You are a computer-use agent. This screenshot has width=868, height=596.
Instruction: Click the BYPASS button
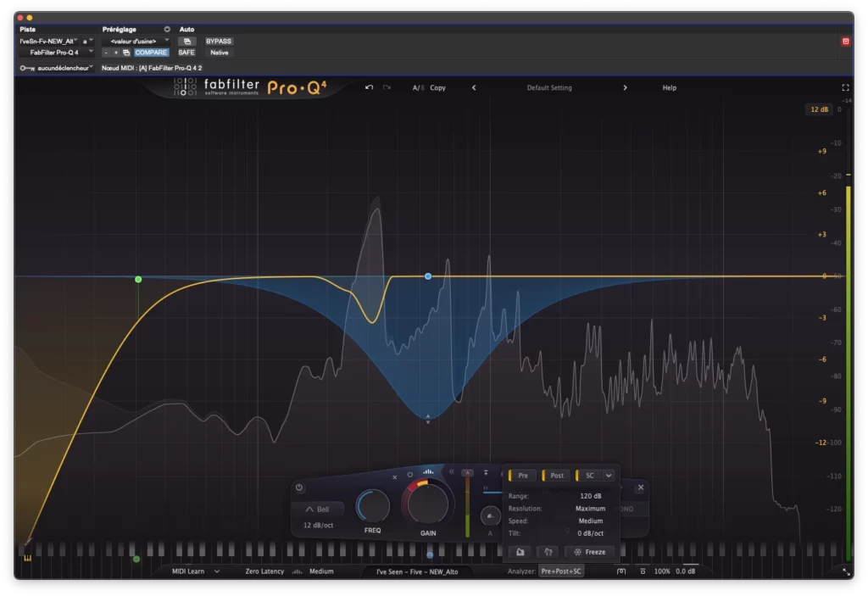(x=219, y=41)
